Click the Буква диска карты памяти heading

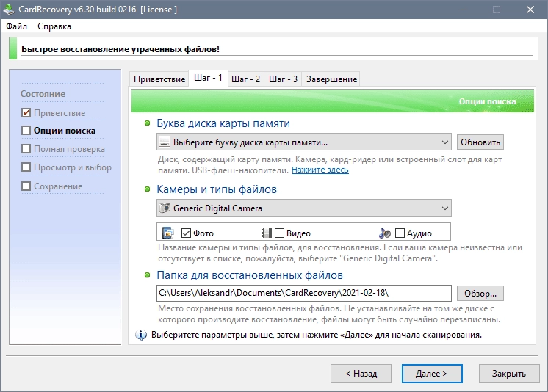click(x=223, y=123)
